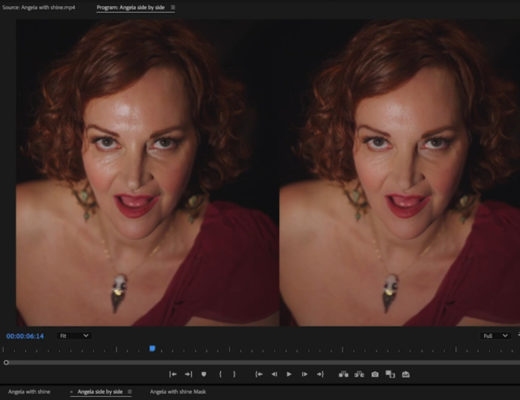Step back one frame

click(x=274, y=374)
